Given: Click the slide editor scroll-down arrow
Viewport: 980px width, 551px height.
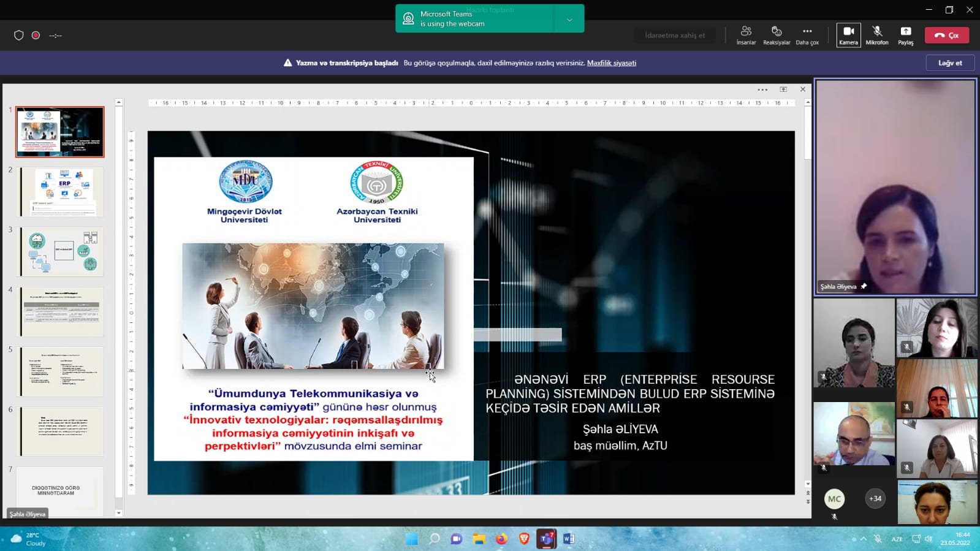Looking at the screenshot, I should [x=808, y=484].
